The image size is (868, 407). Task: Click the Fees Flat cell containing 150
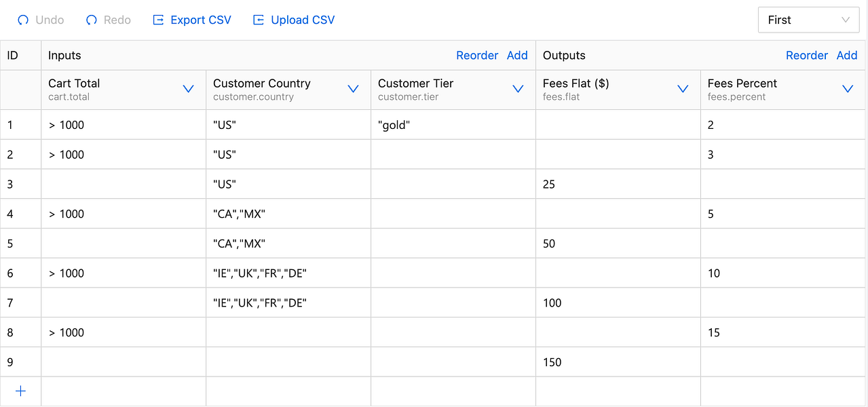pos(618,362)
